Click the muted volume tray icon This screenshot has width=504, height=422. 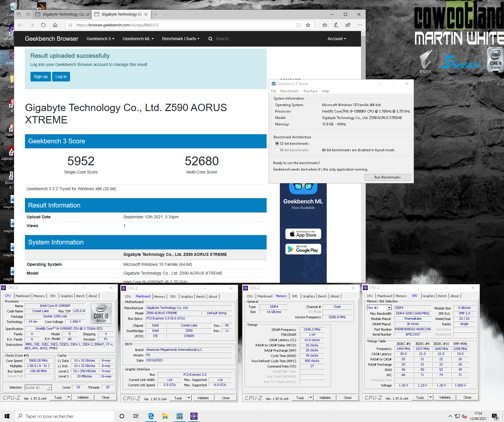pos(464,416)
